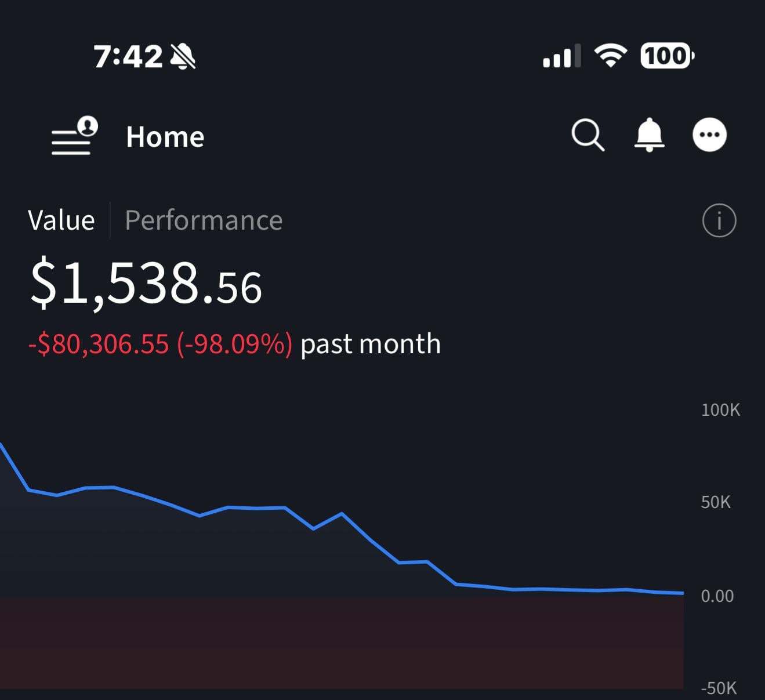Switch to the Value tab
The image size is (765, 700).
[61, 221]
